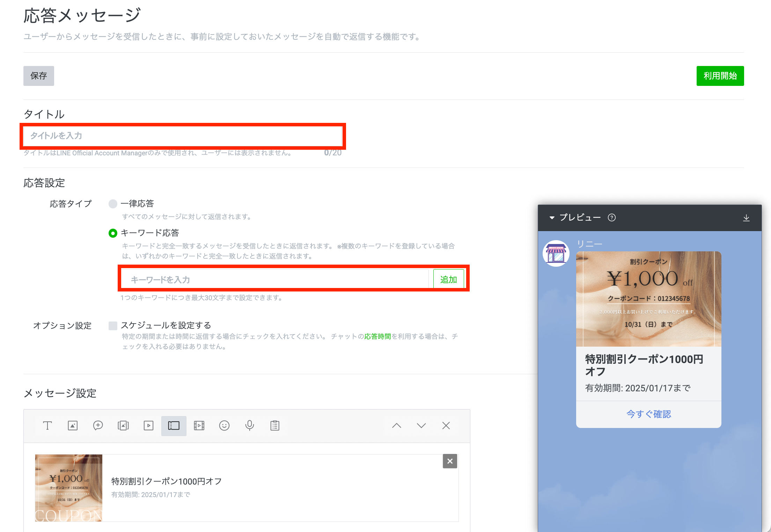Click the 保存 button
Viewport: 771px width, 532px height.
point(39,76)
